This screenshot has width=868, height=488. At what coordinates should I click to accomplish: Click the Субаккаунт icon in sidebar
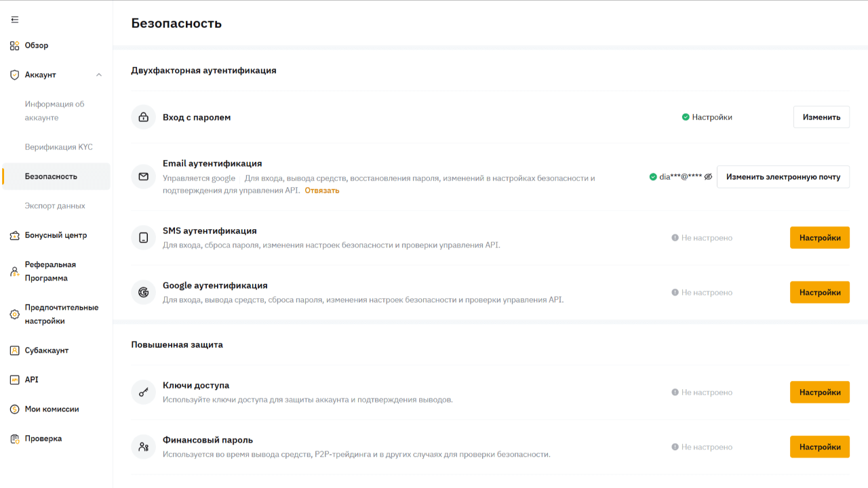point(15,351)
